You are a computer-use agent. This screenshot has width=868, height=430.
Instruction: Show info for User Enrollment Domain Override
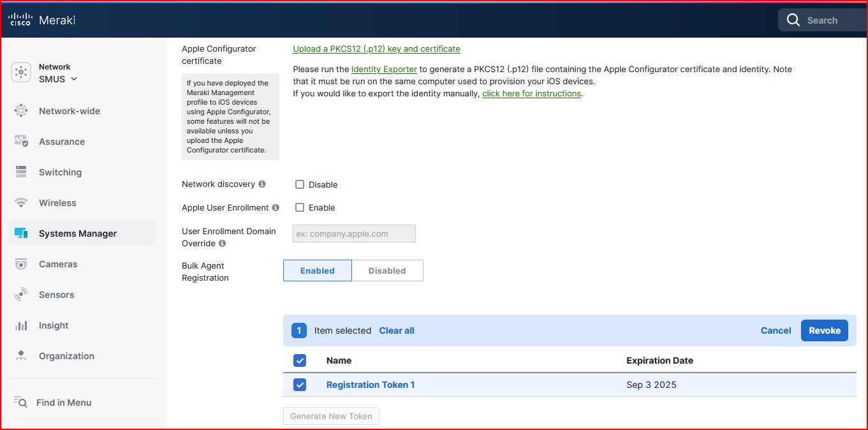[x=222, y=244]
